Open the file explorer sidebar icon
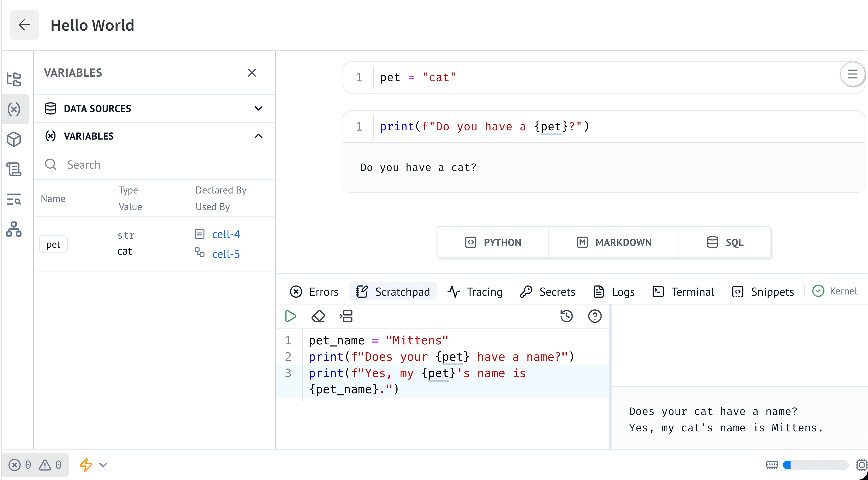Image resolution: width=868 pixels, height=480 pixels. point(14,80)
